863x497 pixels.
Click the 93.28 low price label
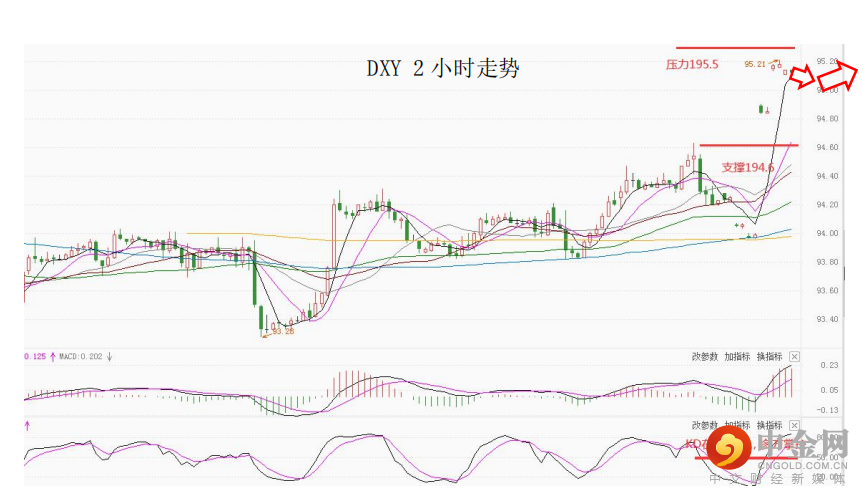tap(283, 331)
